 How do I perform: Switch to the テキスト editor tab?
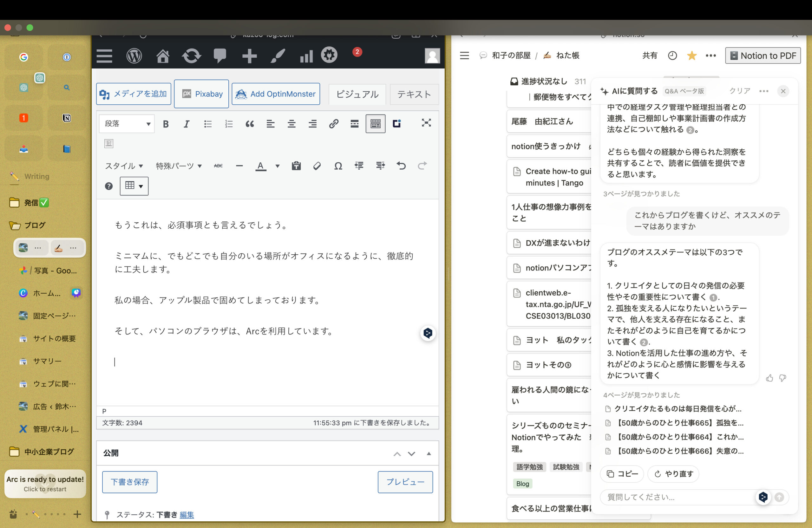(414, 94)
